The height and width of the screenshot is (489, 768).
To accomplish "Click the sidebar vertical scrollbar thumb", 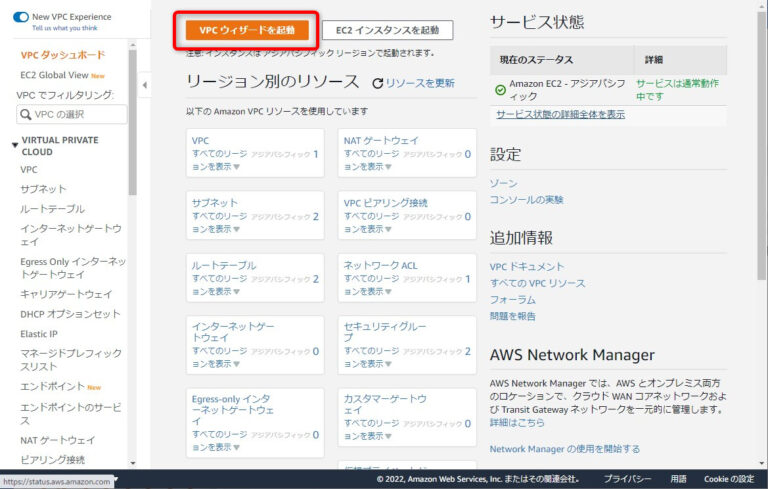I will tap(133, 122).
